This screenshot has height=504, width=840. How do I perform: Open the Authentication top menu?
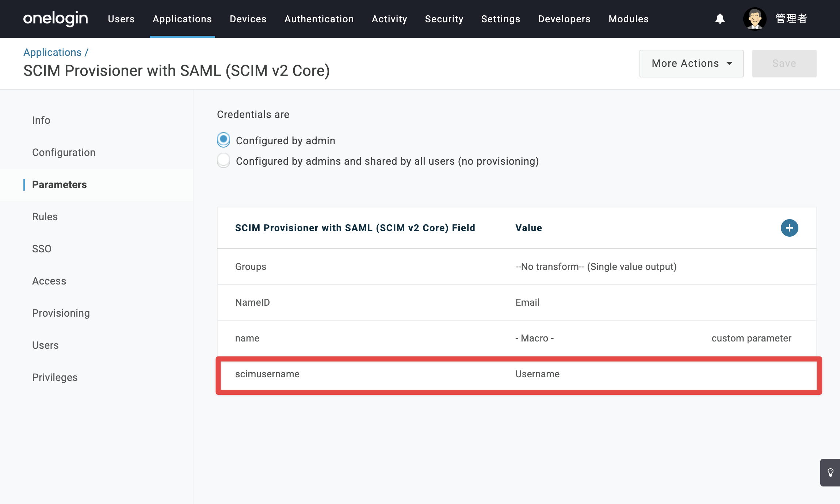click(x=319, y=19)
